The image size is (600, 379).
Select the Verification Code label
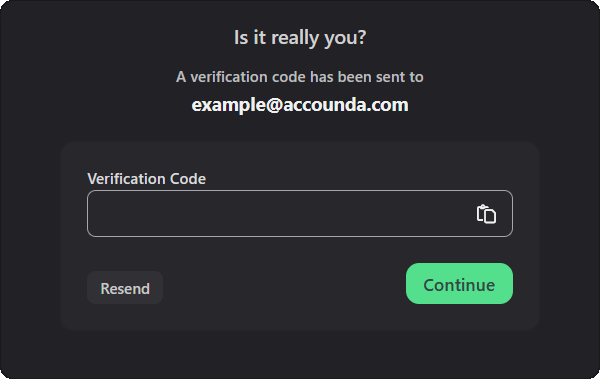pyautogui.click(x=147, y=179)
